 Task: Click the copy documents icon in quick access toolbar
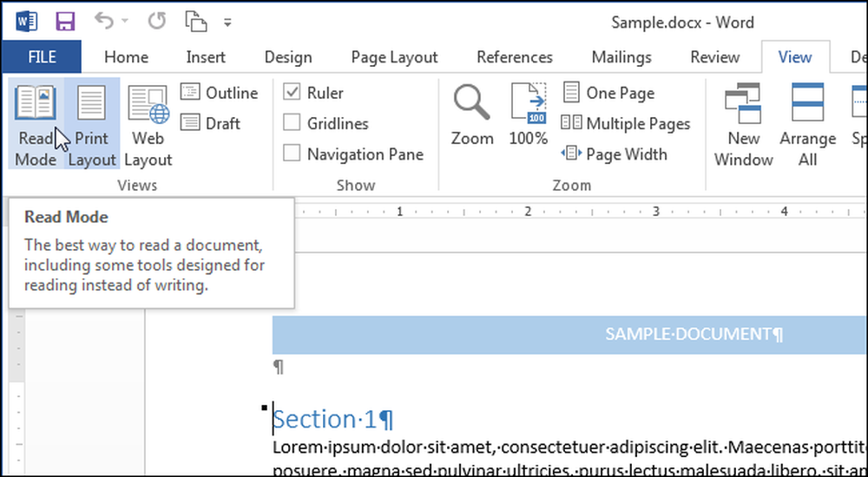[195, 22]
